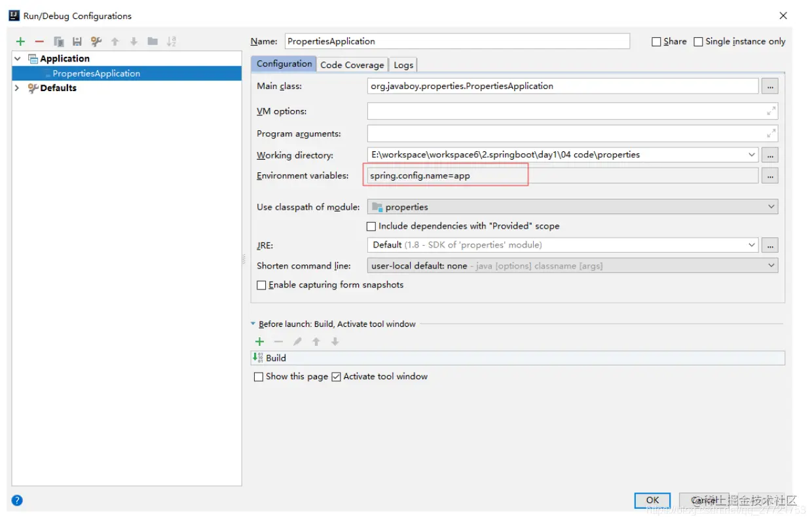Browse Main class with ellipsis button

pyautogui.click(x=770, y=86)
